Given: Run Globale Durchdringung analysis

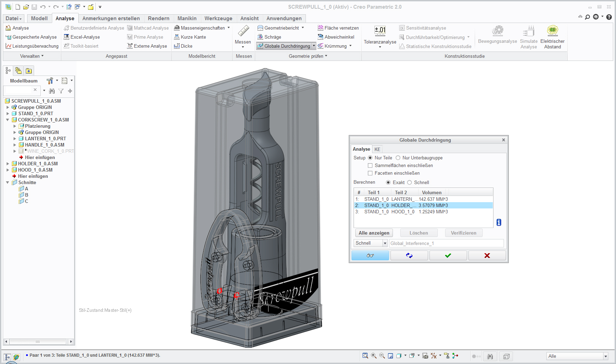Looking at the screenshot, I should click(x=284, y=46).
